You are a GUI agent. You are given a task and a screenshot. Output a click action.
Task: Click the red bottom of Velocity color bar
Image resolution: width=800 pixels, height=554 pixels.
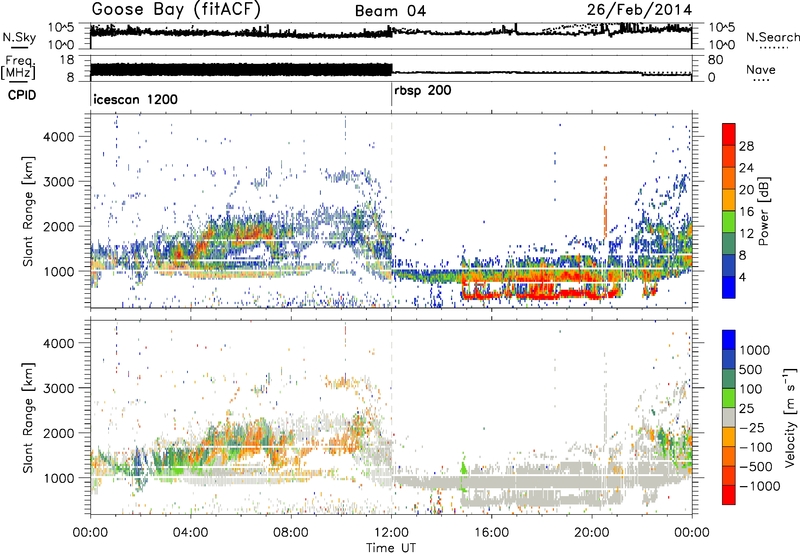[729, 494]
